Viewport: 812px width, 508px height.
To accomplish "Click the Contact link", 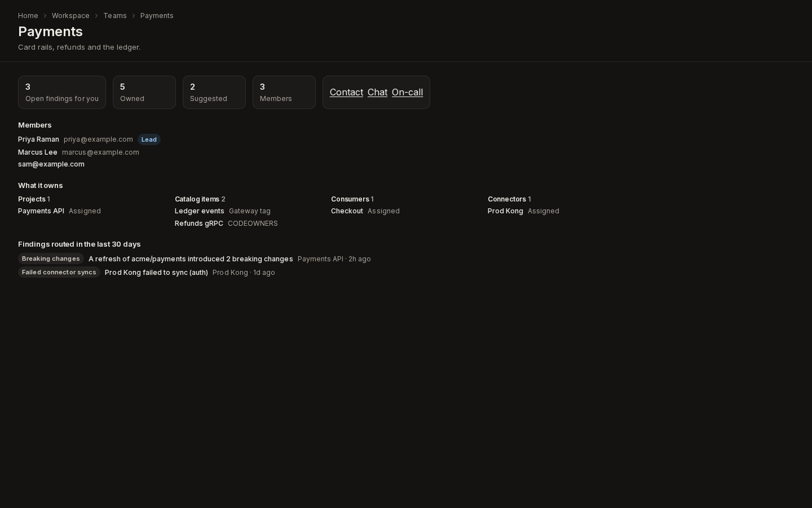I will pos(346,92).
